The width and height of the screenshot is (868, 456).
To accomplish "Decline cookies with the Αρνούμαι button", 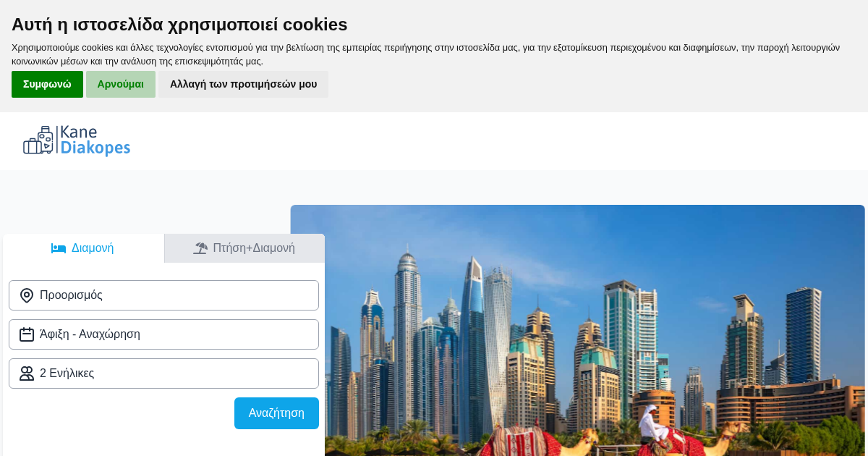I will 121,84.
